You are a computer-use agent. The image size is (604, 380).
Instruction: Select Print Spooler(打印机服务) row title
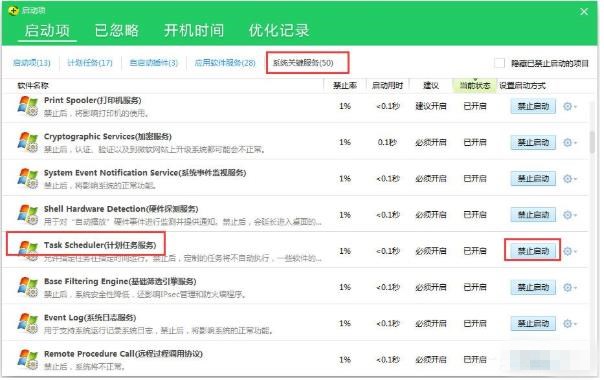[92, 100]
